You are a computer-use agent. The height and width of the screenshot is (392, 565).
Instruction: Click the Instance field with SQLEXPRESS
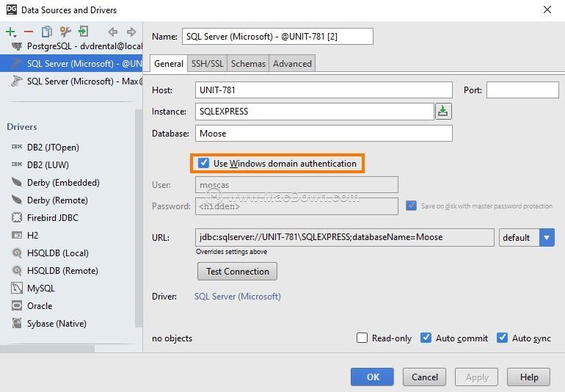[315, 111]
